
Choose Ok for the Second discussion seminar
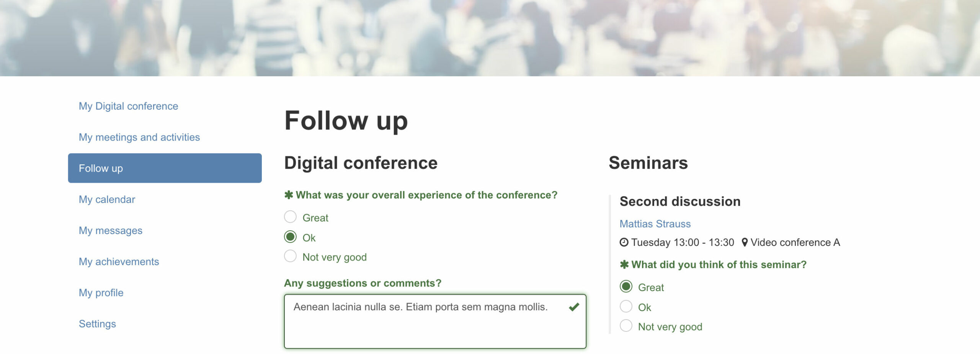[626, 306]
